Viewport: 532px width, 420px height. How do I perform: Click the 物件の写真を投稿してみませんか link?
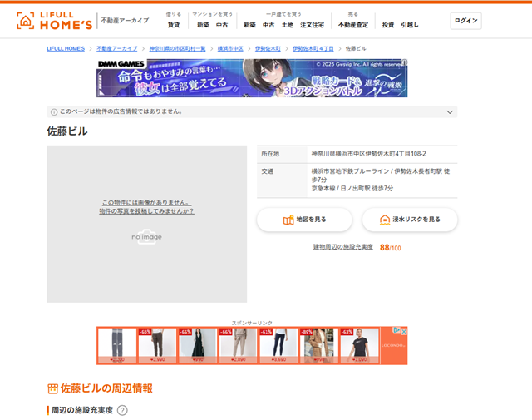[146, 211]
